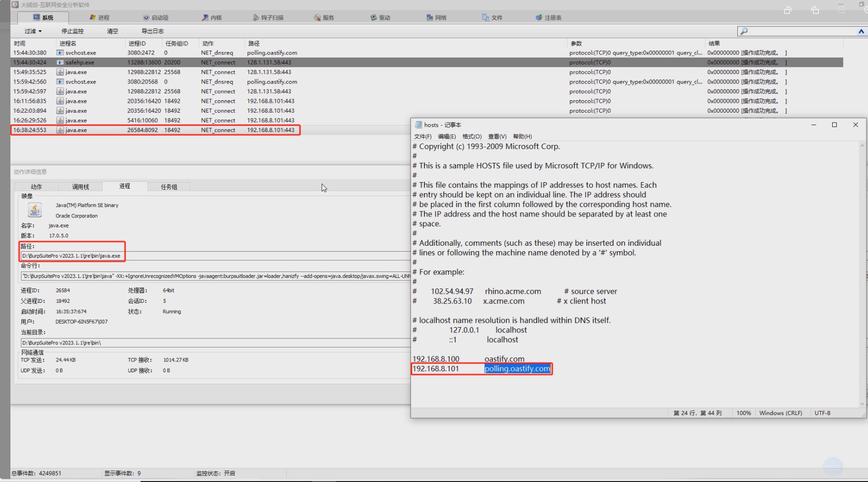Click the Notepad vertical scrollbar
868x482 pixels.
[863, 275]
